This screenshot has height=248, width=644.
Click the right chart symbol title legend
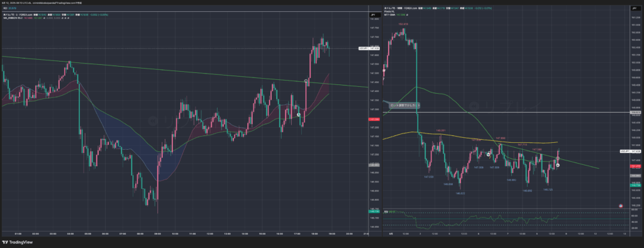(400, 8)
